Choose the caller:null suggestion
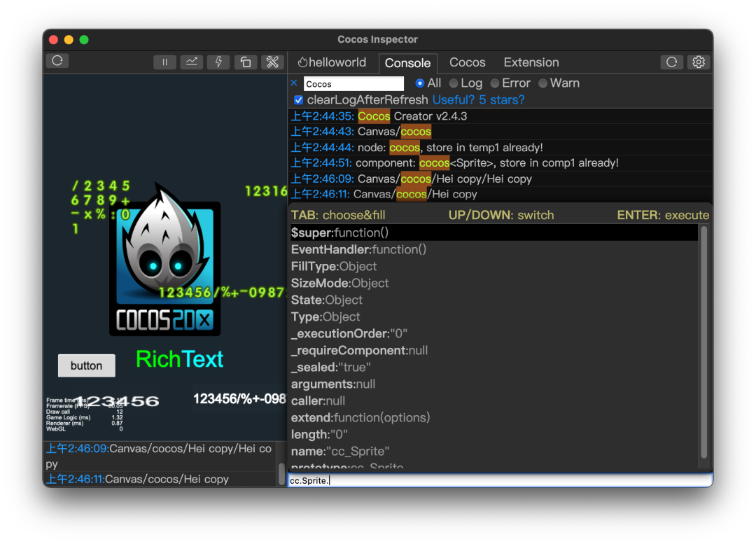 pyautogui.click(x=493, y=400)
